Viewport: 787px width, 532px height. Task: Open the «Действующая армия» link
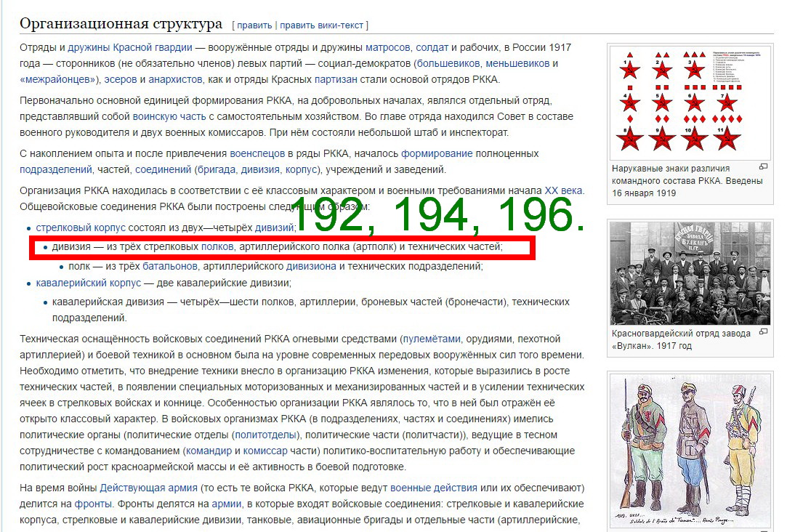[148, 488]
